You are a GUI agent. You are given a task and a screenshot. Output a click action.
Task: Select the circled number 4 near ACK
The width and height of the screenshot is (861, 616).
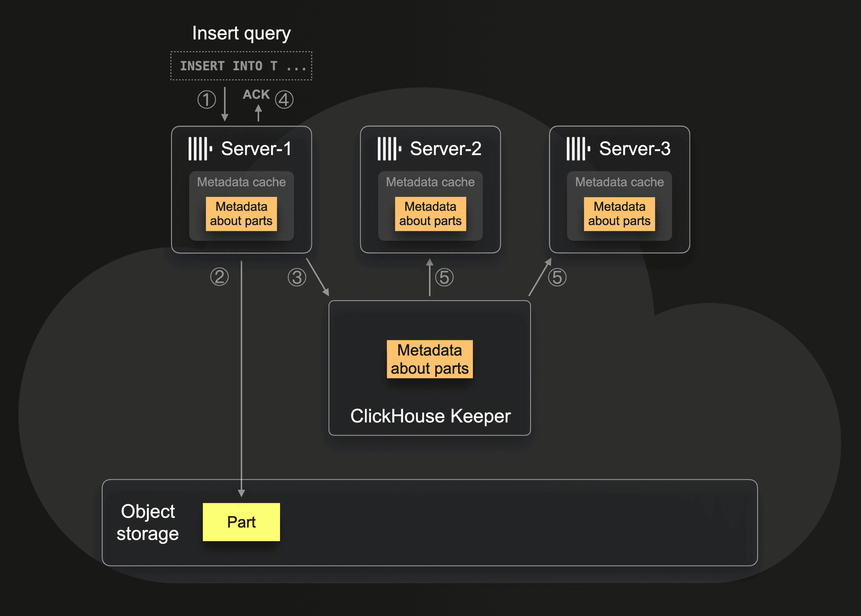(284, 100)
